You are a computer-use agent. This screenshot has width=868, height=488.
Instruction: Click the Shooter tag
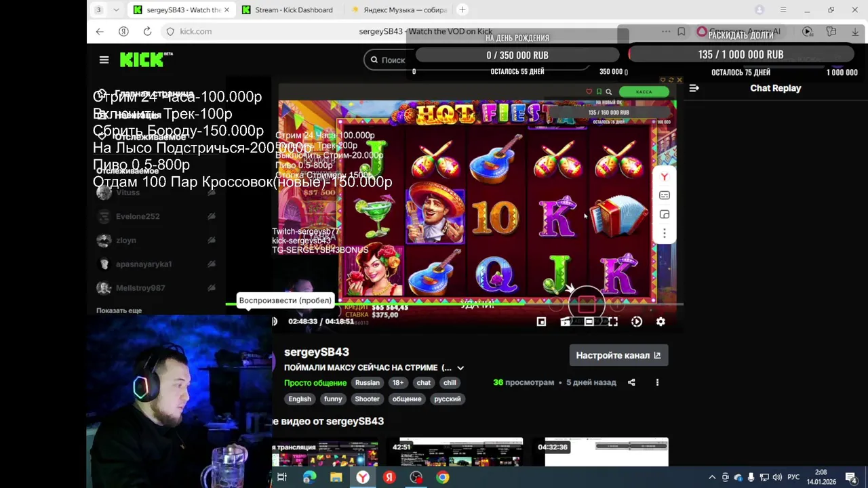click(x=367, y=399)
